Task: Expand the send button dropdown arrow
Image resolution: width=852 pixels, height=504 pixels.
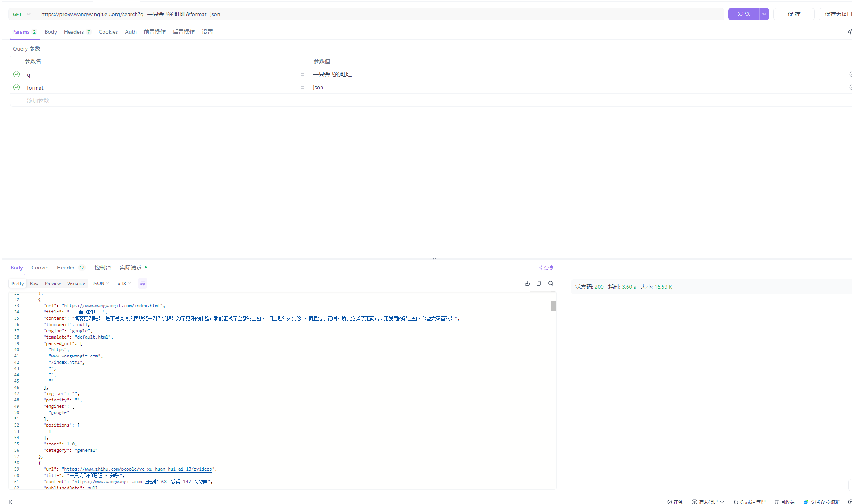Action: [x=764, y=14]
